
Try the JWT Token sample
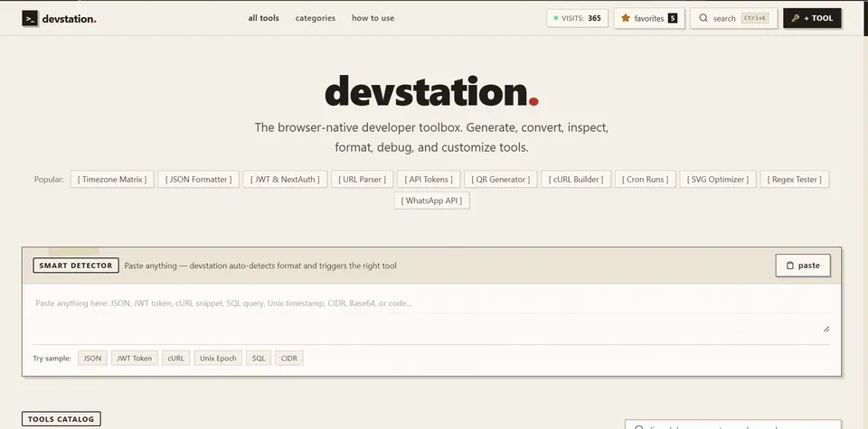[135, 359]
